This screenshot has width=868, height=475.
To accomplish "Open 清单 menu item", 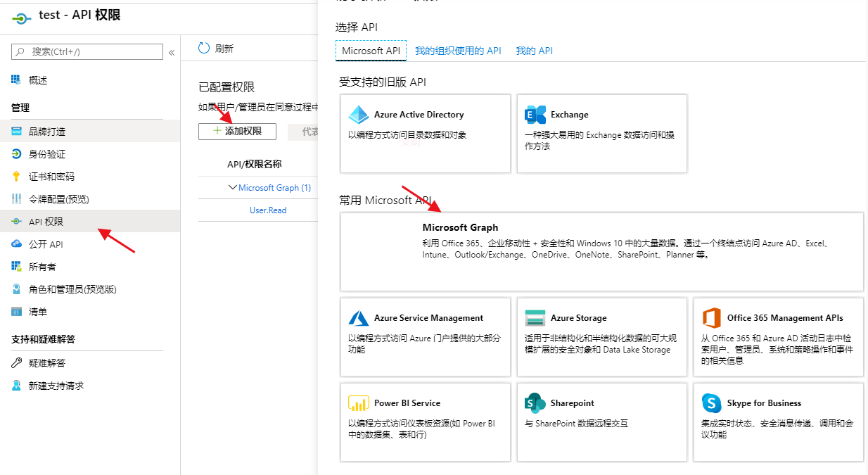I will [x=90, y=312].
